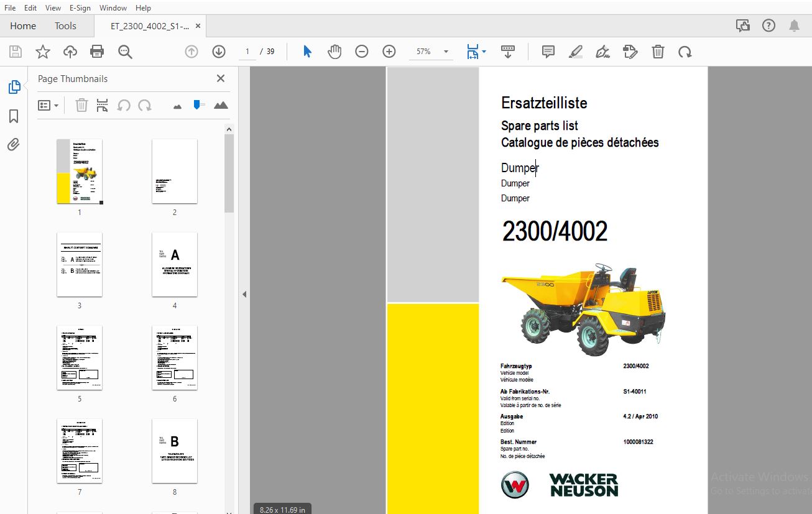The height and width of the screenshot is (514, 812).
Task: Open the Edit PDF tool icon
Action: (630, 52)
